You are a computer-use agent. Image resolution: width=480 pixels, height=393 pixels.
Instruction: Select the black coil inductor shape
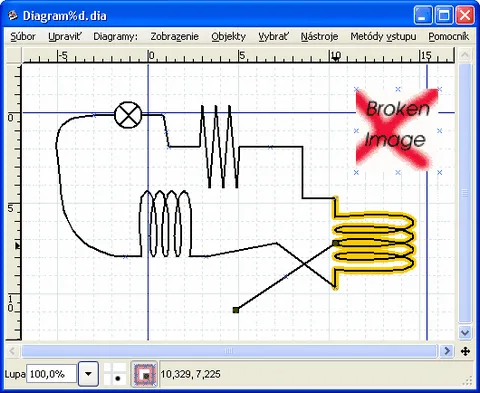point(166,224)
